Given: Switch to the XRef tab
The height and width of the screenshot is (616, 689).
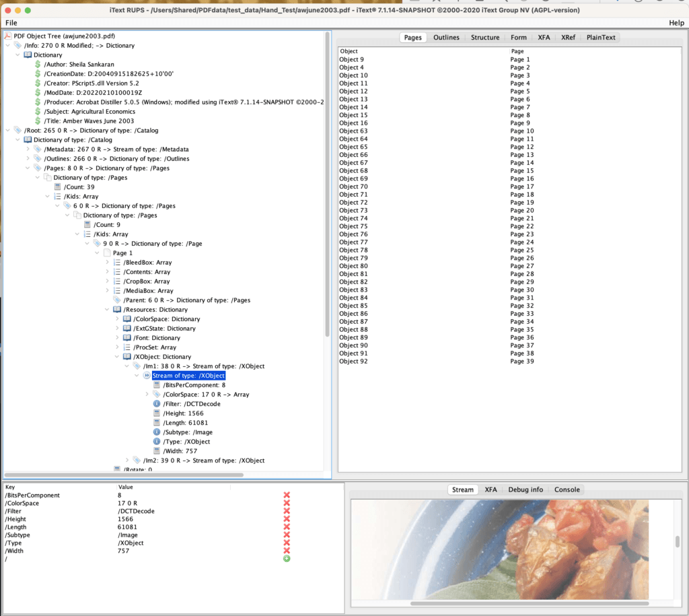Looking at the screenshot, I should click(x=568, y=37).
